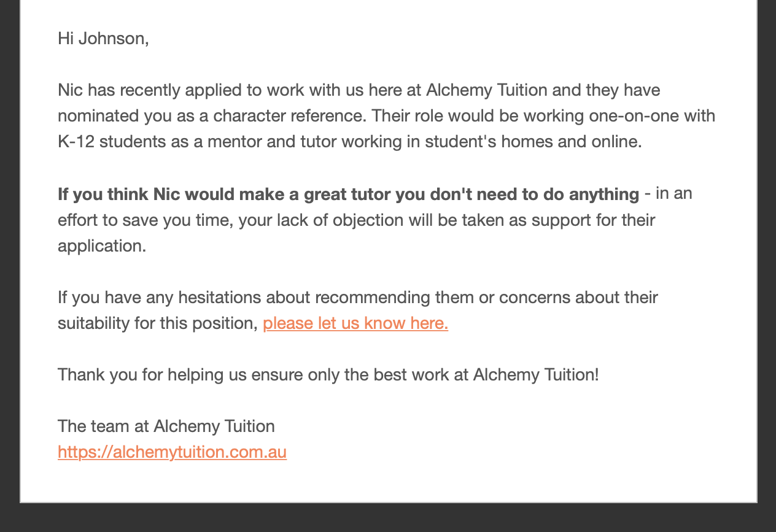The height and width of the screenshot is (532, 776).
Task: Click the "If you have any hesitations" line
Action: tap(184, 298)
